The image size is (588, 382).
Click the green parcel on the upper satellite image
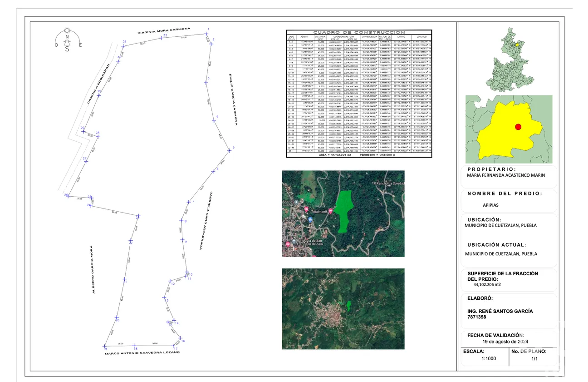click(x=344, y=210)
